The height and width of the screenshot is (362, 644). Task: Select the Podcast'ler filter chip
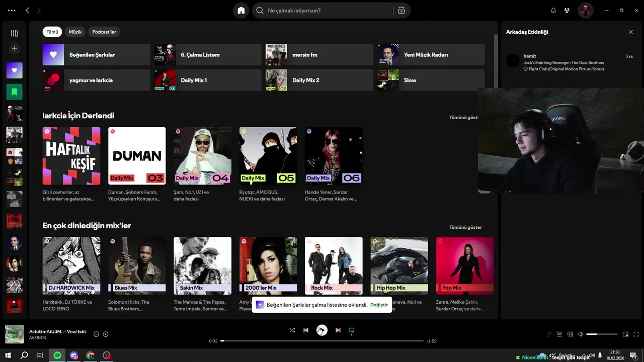[x=104, y=32]
